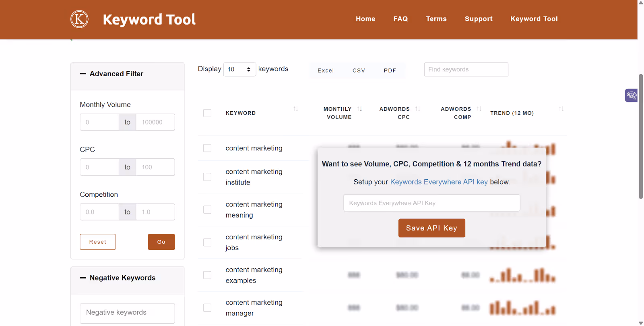The image size is (644, 326).
Task: Click Competition maximum field
Action: pos(155,212)
